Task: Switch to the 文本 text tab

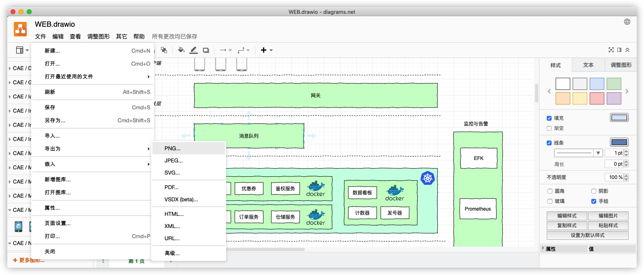Action: pos(588,65)
